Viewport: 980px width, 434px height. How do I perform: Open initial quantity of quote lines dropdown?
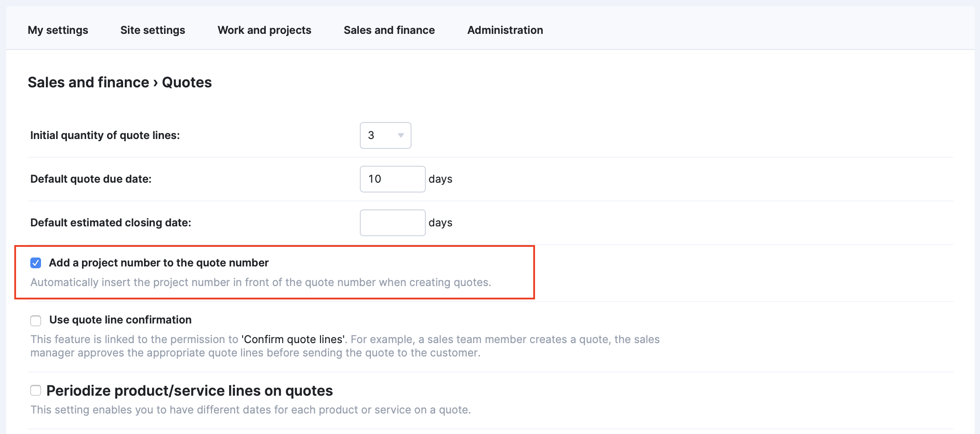click(386, 135)
